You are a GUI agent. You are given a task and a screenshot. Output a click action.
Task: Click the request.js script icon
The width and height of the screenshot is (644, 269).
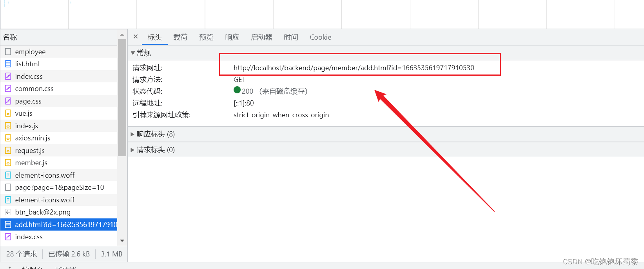pos(8,150)
